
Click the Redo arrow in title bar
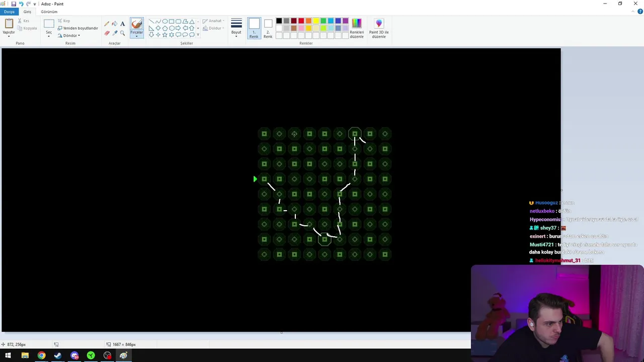[28, 4]
